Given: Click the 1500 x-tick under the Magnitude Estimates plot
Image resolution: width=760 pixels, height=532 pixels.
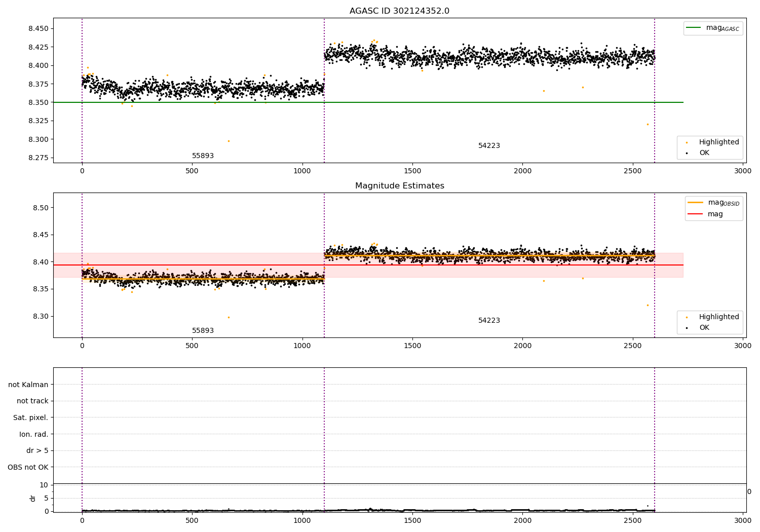Looking at the screenshot, I should [x=412, y=346].
